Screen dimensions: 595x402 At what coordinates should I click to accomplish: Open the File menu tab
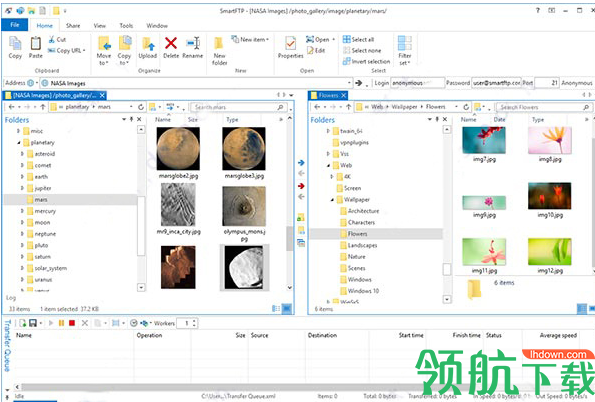pos(14,25)
